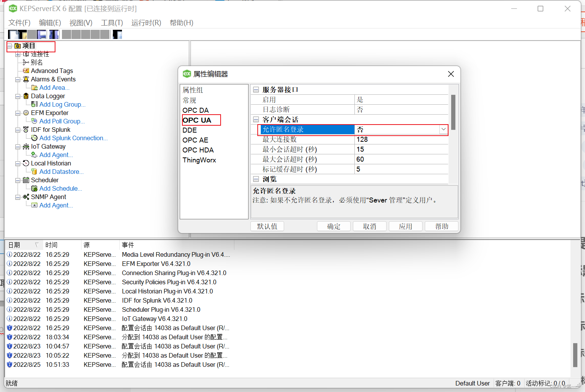Open the 编辑(E) menu
The height and width of the screenshot is (392, 585).
coord(50,23)
